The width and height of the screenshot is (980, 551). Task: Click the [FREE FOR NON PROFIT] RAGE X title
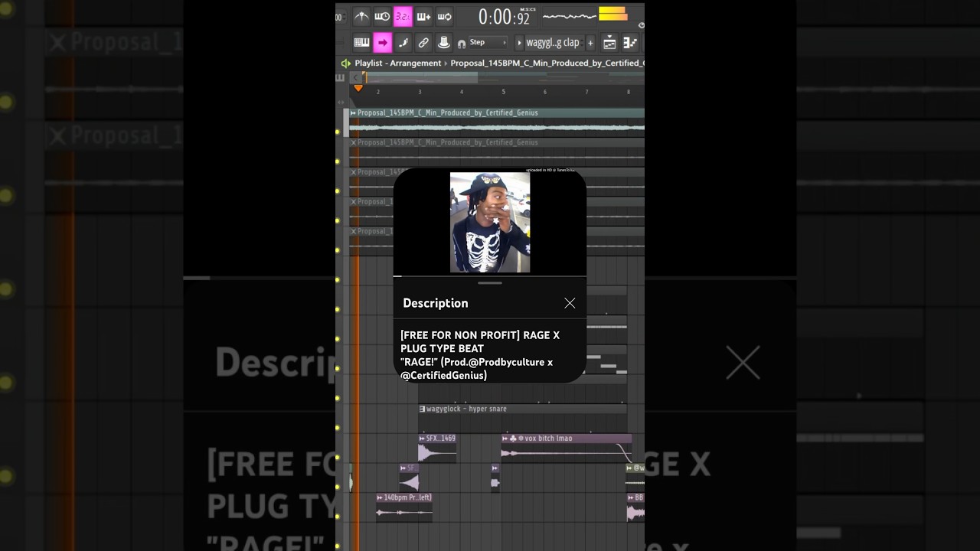point(480,335)
